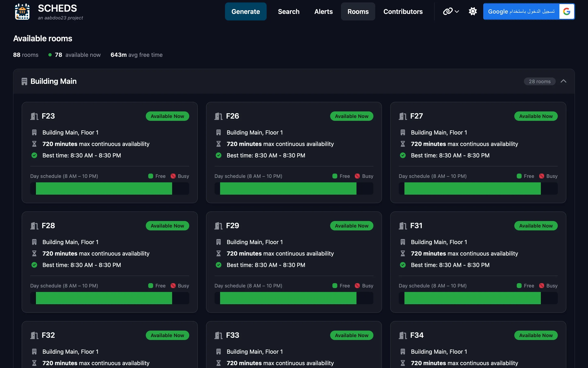Click the door icon beside F34
Viewport: 588px width, 368px height.
pos(403,335)
